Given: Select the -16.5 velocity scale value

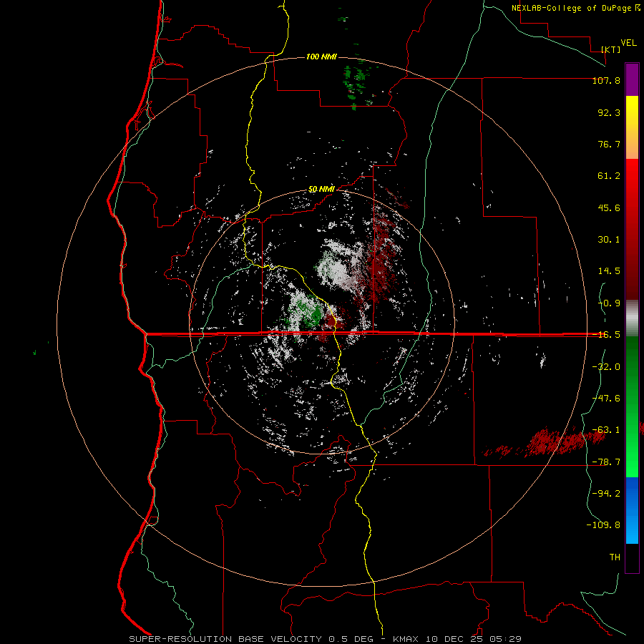Looking at the screenshot, I should (606, 335).
